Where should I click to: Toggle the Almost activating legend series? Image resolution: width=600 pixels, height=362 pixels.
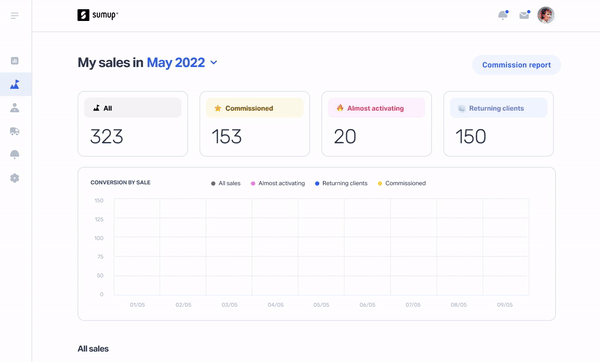click(278, 183)
